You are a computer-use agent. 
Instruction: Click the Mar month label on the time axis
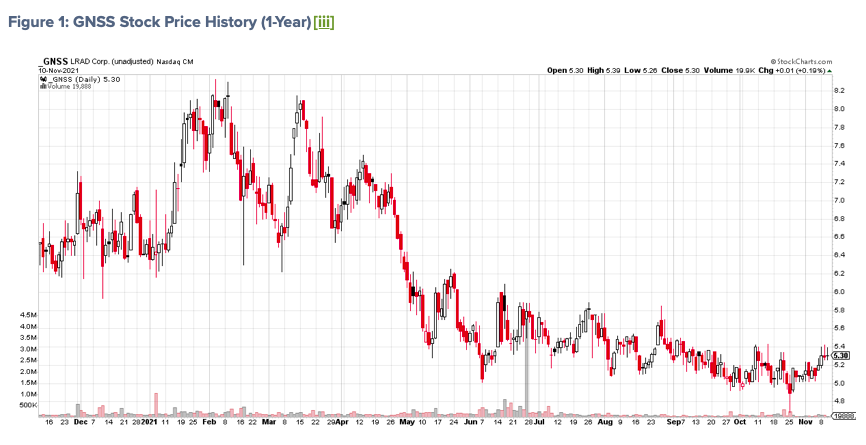pos(268,422)
